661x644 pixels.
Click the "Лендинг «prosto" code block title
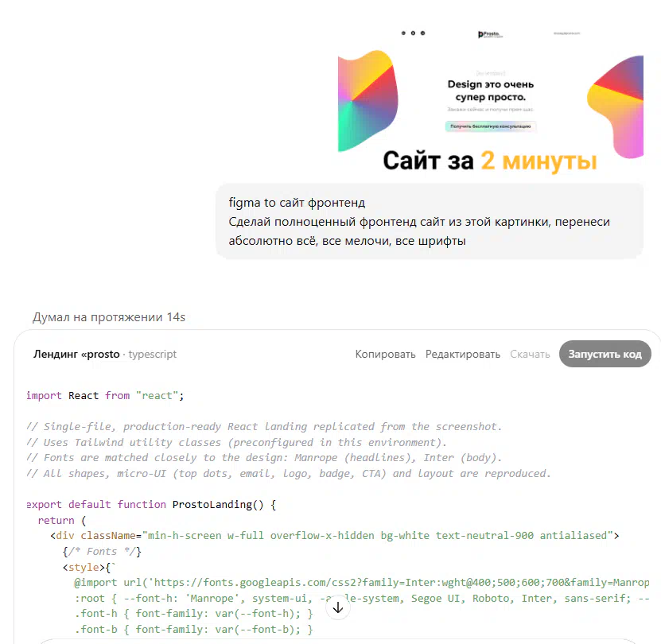click(76, 355)
